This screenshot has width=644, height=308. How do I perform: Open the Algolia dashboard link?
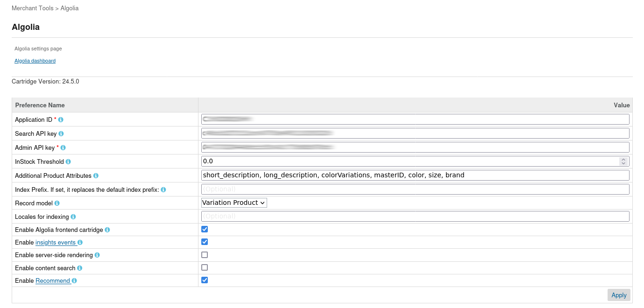[35, 61]
